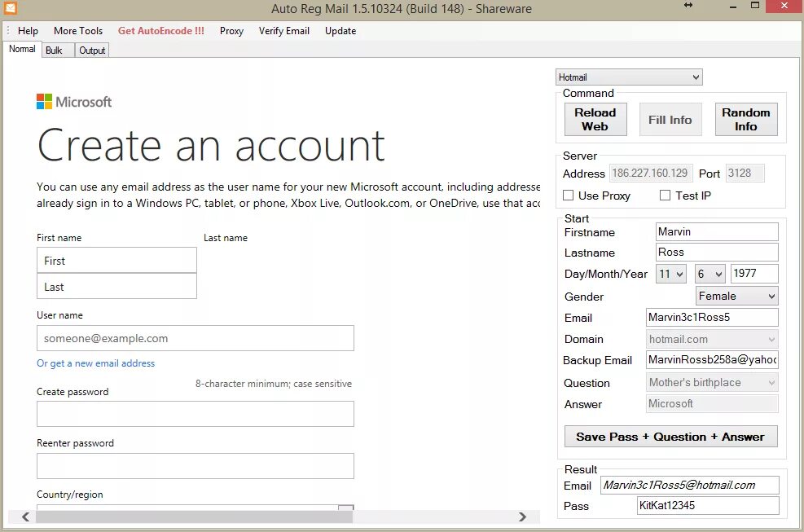Click the Email field Marvin3c1Ross5
This screenshot has width=804, height=532.
click(x=712, y=318)
